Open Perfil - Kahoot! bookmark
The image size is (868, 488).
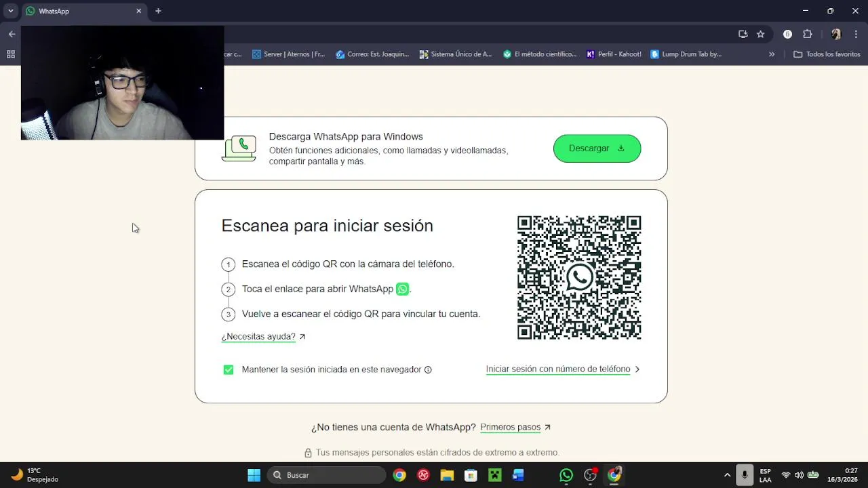614,54
